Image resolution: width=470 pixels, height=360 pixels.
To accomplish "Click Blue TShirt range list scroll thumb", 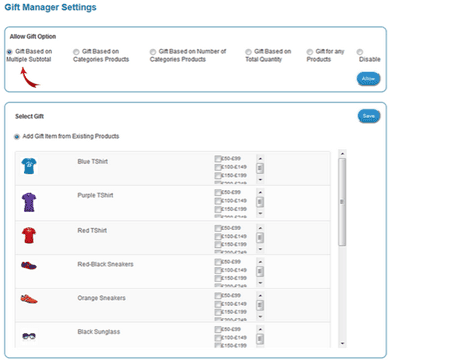I will click(260, 168).
